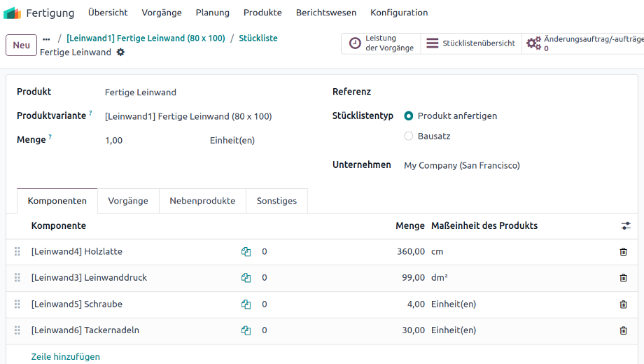The image size is (644, 364).
Task: Select the [Leinwand3] Leinwanddruck component
Action: [89, 278]
